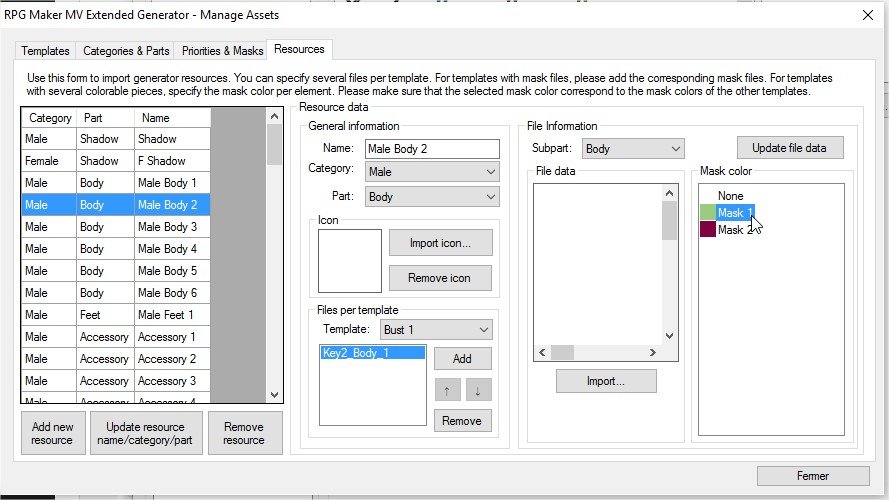Select the None mask color option
Viewport: 889px width, 500px height.
(730, 196)
